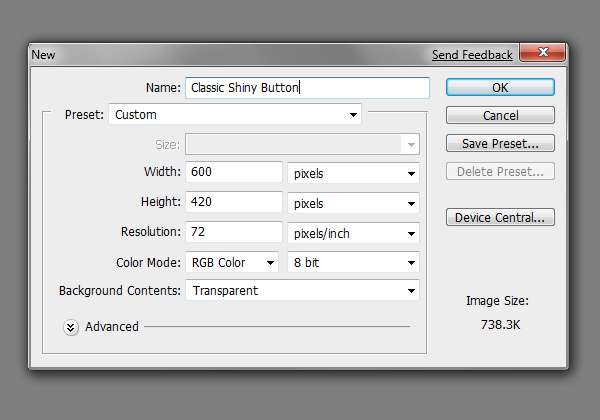
Task: Close the New dialog window
Action: (542, 52)
